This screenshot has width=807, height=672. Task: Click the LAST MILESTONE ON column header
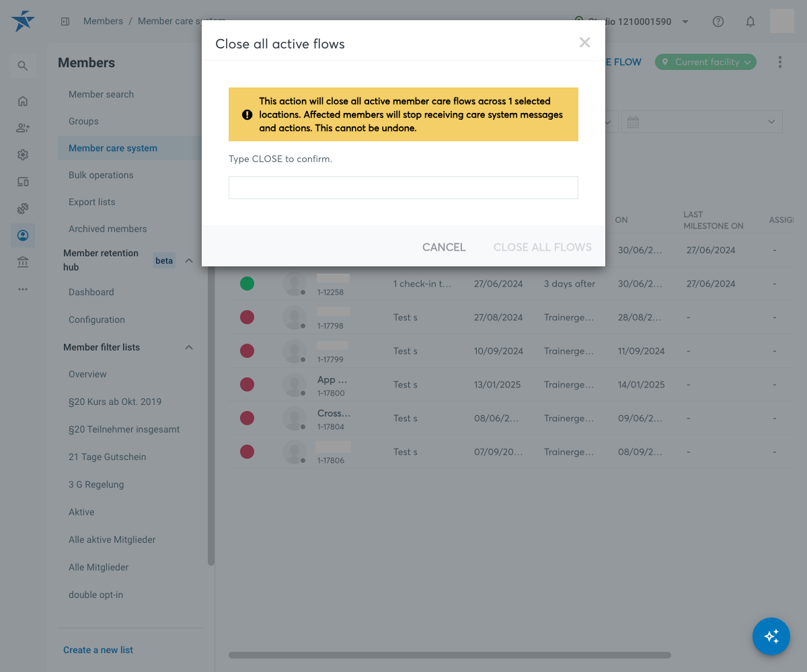[x=714, y=220]
